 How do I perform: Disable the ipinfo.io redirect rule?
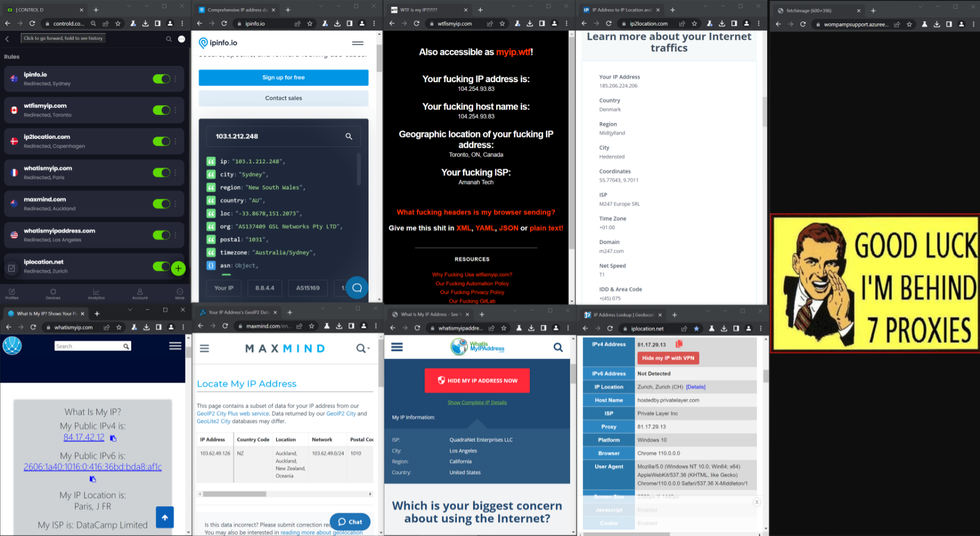click(161, 79)
